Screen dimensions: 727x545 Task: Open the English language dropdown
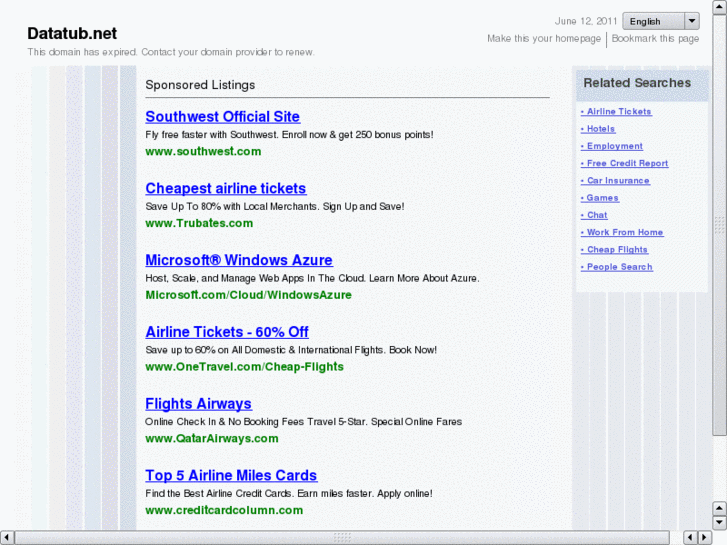(661, 21)
